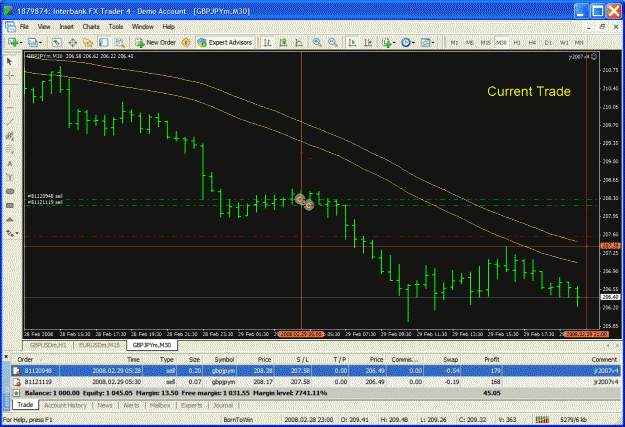Toggle the Chart Shift icon
The image size is (625, 427).
[368, 42]
